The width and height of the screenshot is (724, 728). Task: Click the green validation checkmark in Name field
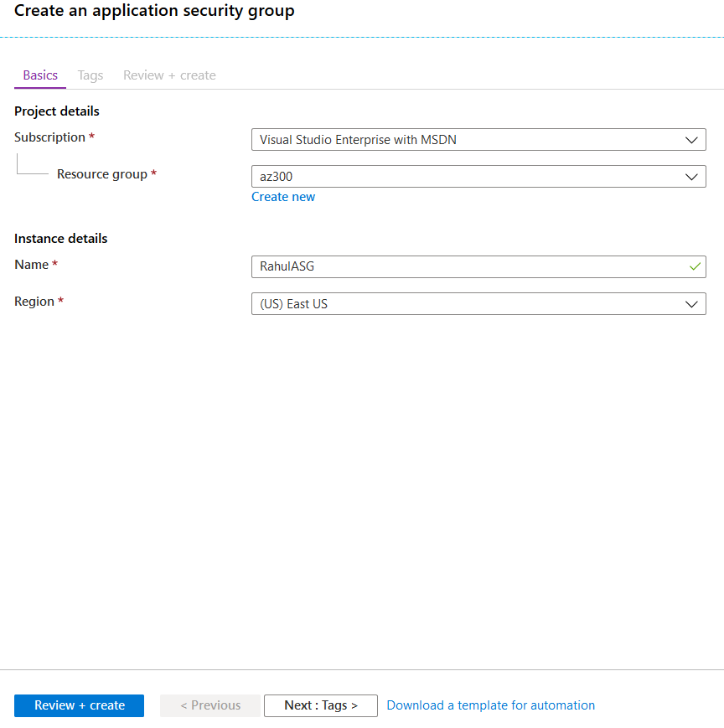(x=695, y=266)
